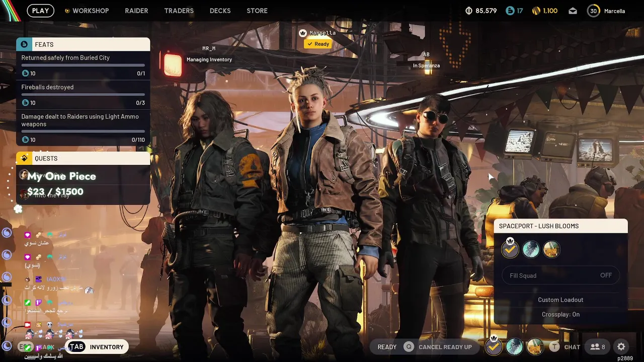
Task: Click the Cred reward icon under Fireballs destroyed
Action: (25, 103)
